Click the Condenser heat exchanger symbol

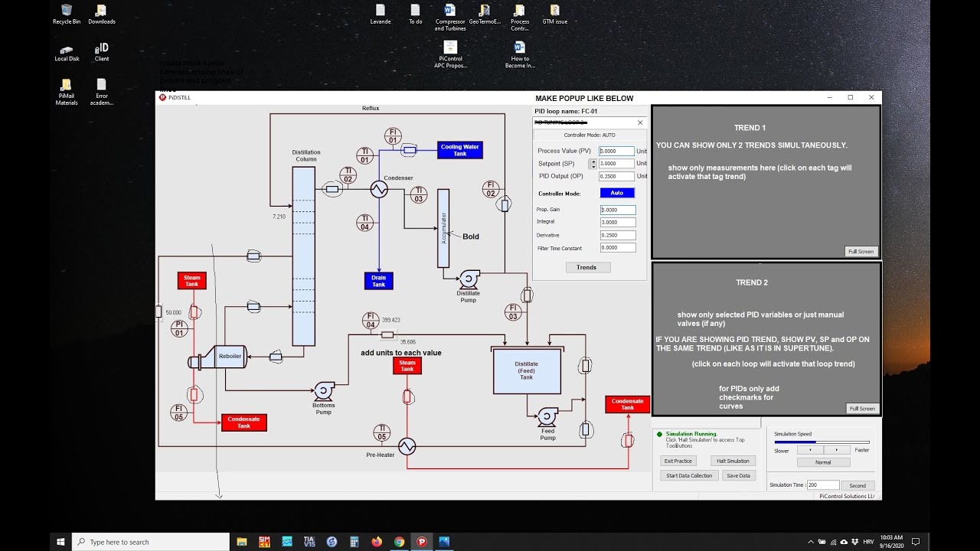[379, 190]
